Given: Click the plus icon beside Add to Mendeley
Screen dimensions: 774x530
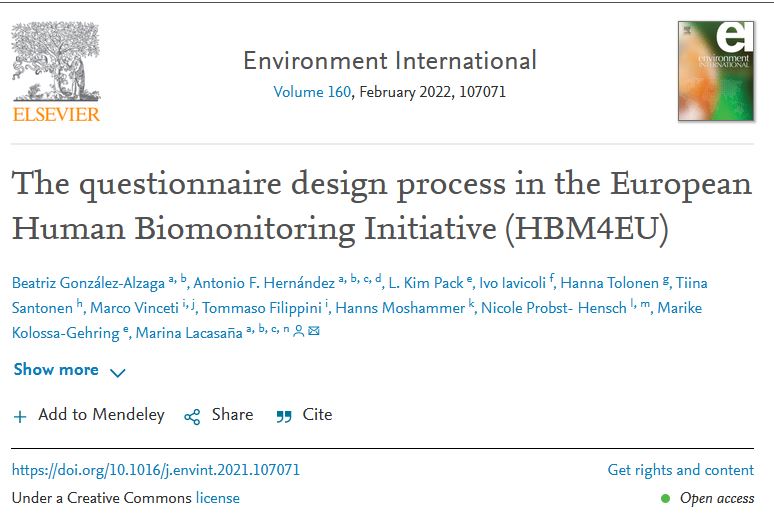Looking at the screenshot, I should click(20, 416).
